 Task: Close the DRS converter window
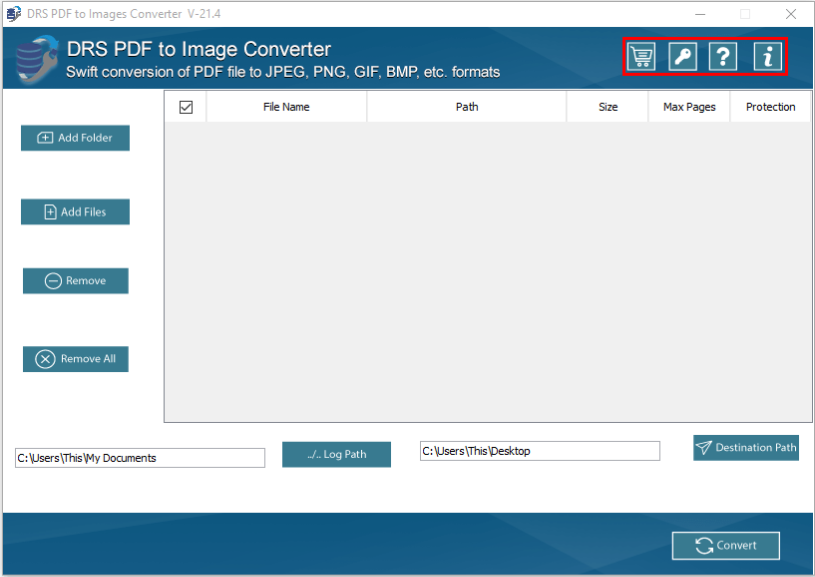[791, 14]
